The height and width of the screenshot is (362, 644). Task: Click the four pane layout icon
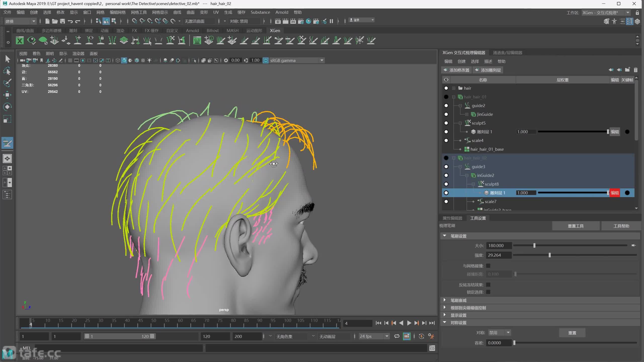tap(7, 170)
